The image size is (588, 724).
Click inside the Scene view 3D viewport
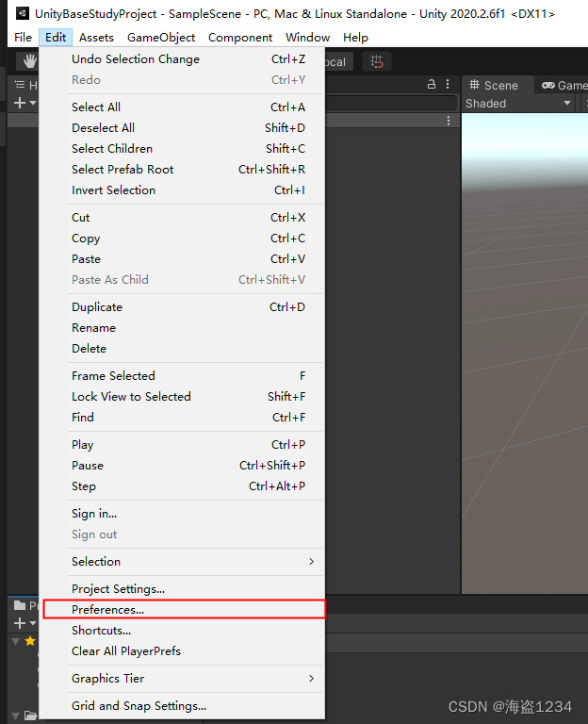point(525,354)
